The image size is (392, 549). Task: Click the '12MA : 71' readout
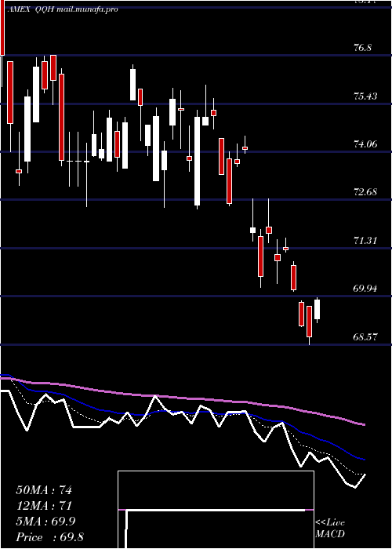tap(44, 506)
